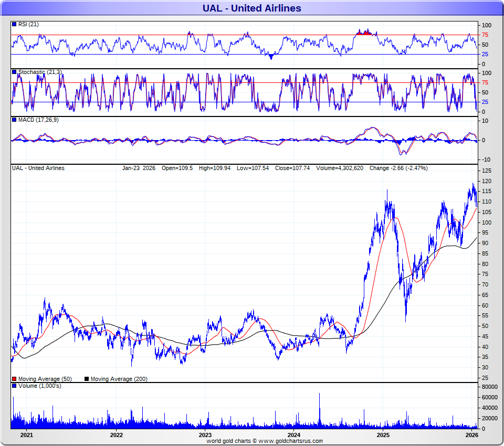Click the 80000 volume axis label
504x446 pixels.
pyautogui.click(x=490, y=387)
